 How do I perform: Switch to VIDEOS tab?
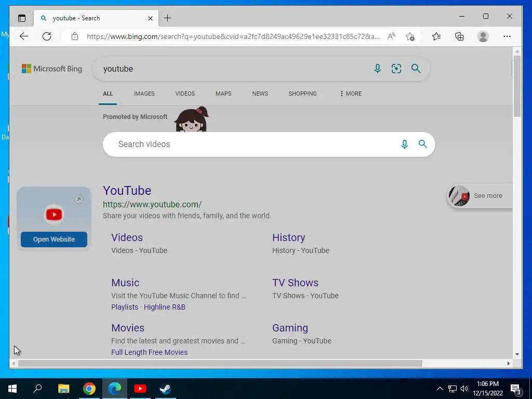pos(185,94)
